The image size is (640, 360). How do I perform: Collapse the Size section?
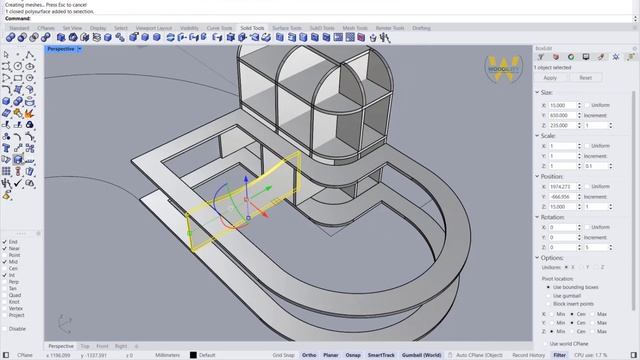tap(537, 93)
